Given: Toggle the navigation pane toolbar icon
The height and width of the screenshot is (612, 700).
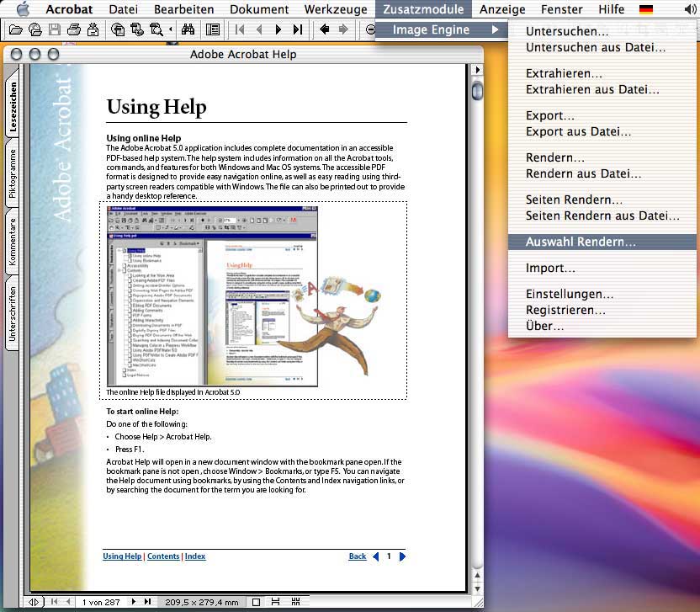Looking at the screenshot, I should point(212,29).
